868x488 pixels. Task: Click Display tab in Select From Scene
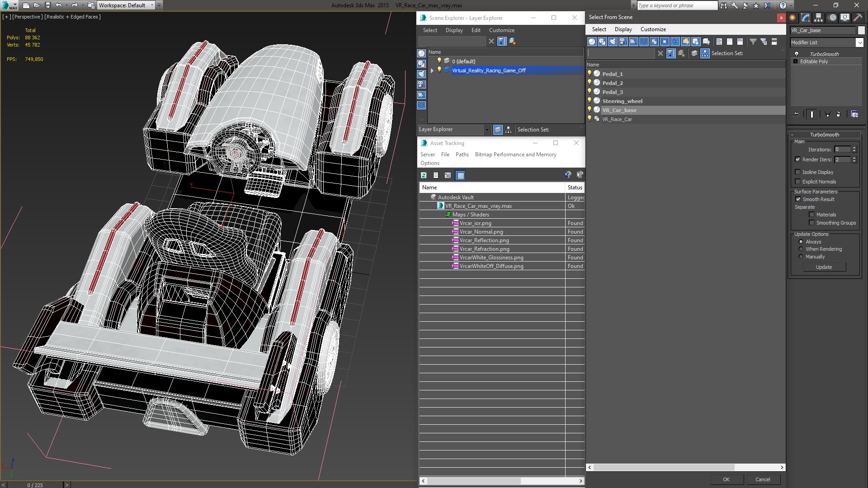tap(623, 29)
